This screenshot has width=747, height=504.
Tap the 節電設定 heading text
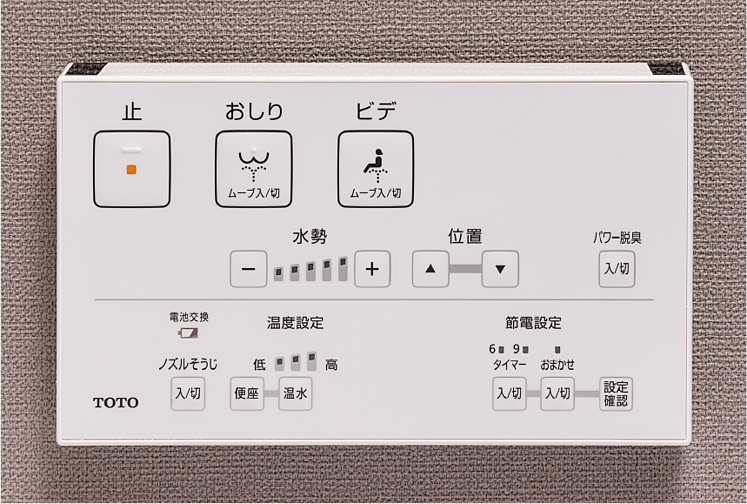pos(533,323)
